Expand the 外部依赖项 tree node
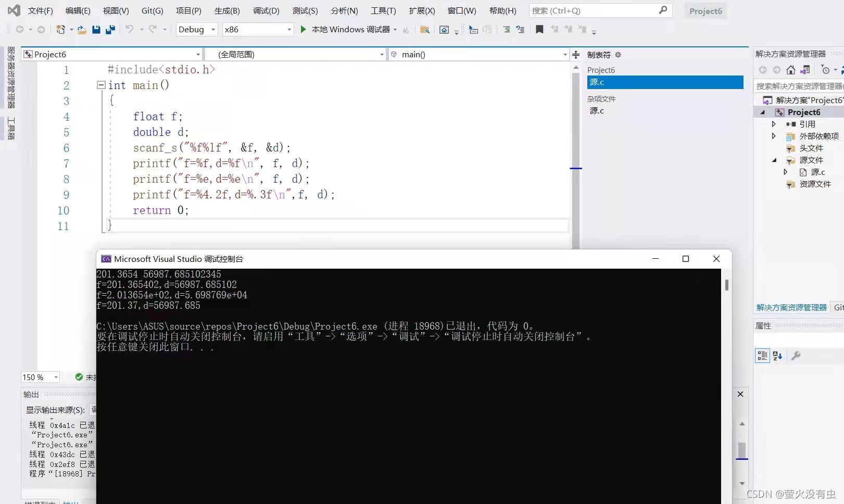The width and height of the screenshot is (844, 504). 774,136
